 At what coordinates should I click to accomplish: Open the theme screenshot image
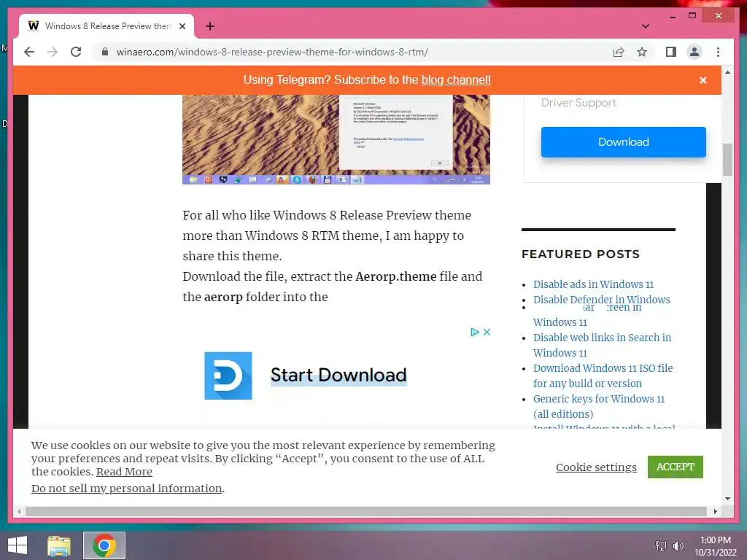click(x=336, y=139)
